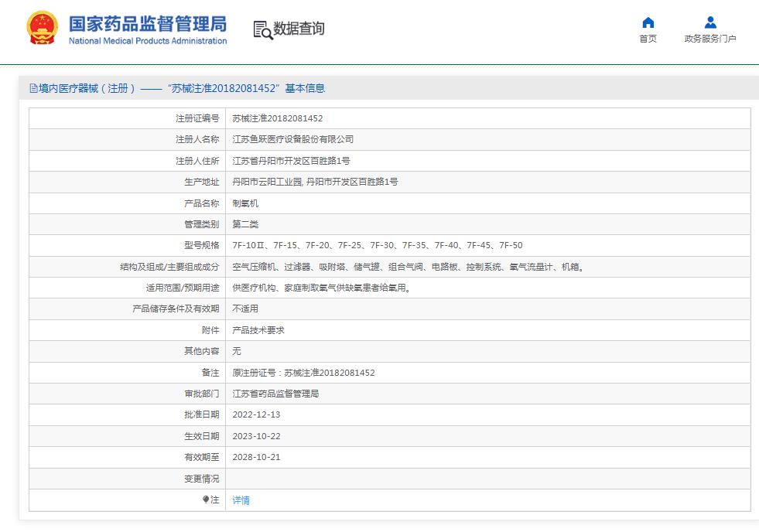Open the 详情 link
Screen dimensions: 759x532
[x=241, y=500]
